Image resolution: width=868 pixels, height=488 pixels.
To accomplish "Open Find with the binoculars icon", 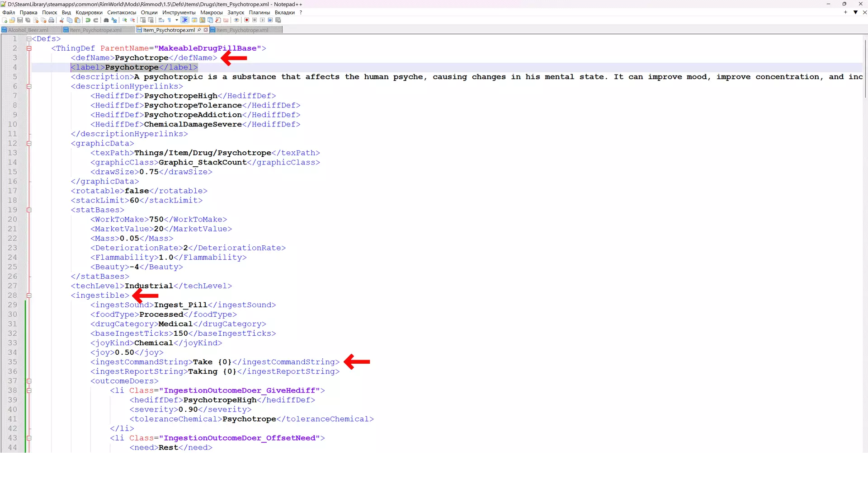I will (x=106, y=20).
